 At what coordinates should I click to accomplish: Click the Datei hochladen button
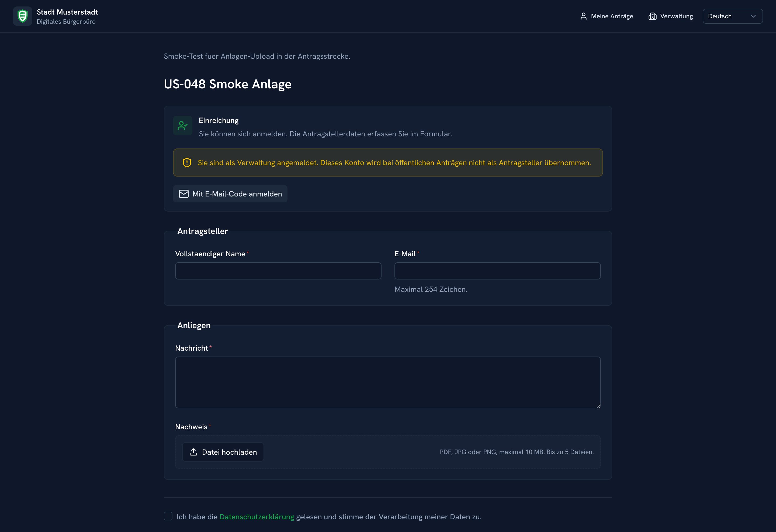point(223,452)
